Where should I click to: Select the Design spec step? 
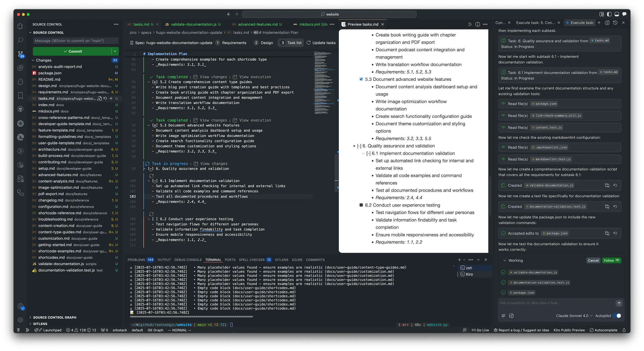[x=264, y=43]
